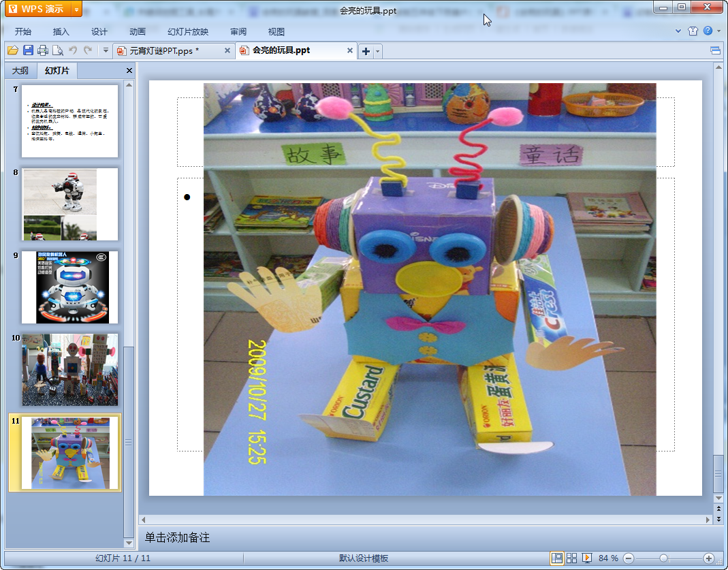The image size is (728, 570).
Task: Open the WPS application menu dropdown arrow
Action: pyautogui.click(x=76, y=10)
